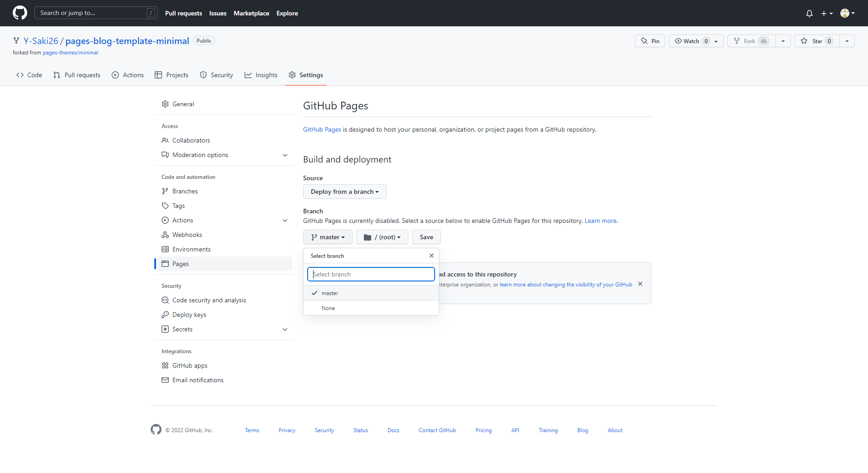Focus the Select branch filter field
This screenshot has width=868, height=473.
click(371, 274)
